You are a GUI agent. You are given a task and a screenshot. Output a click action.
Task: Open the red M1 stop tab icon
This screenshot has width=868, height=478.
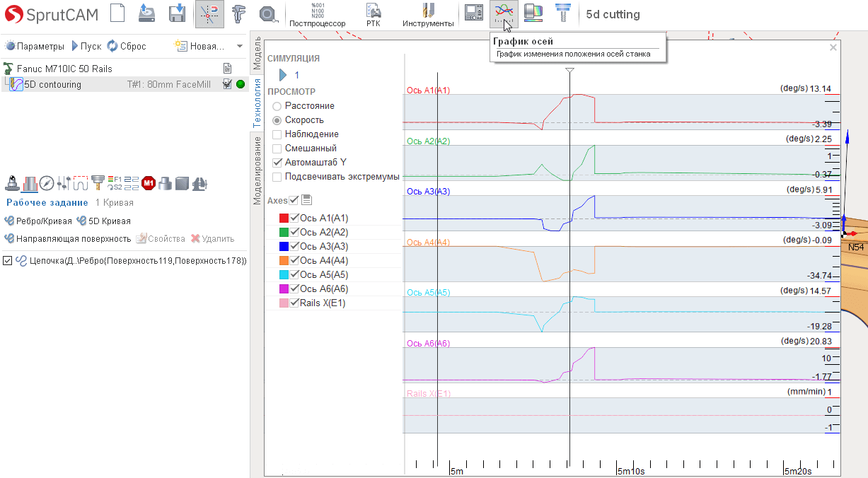coord(149,183)
